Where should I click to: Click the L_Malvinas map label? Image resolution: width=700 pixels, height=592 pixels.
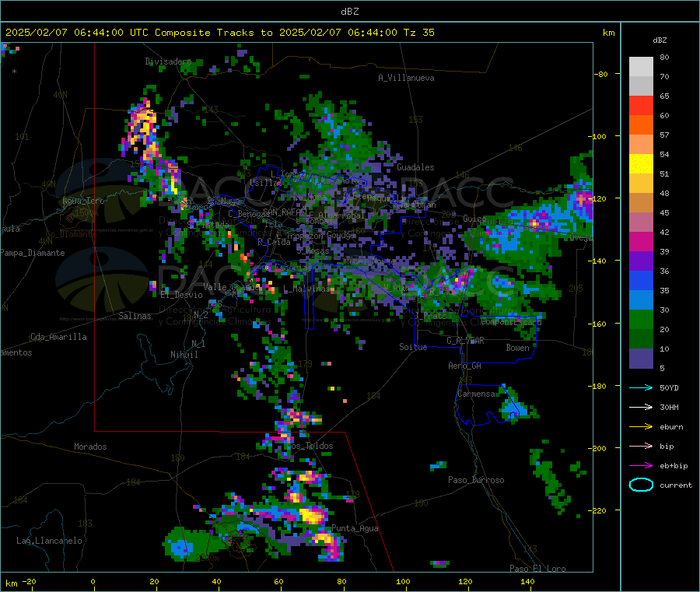point(306,289)
